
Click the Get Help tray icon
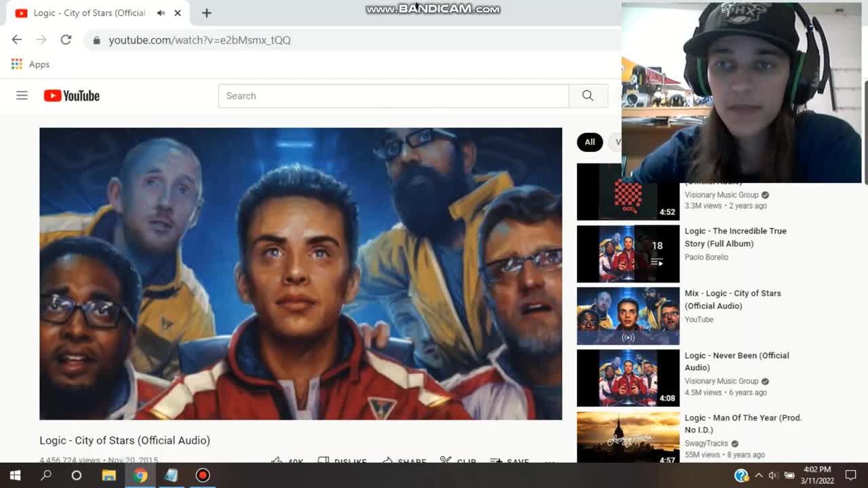pyautogui.click(x=741, y=475)
